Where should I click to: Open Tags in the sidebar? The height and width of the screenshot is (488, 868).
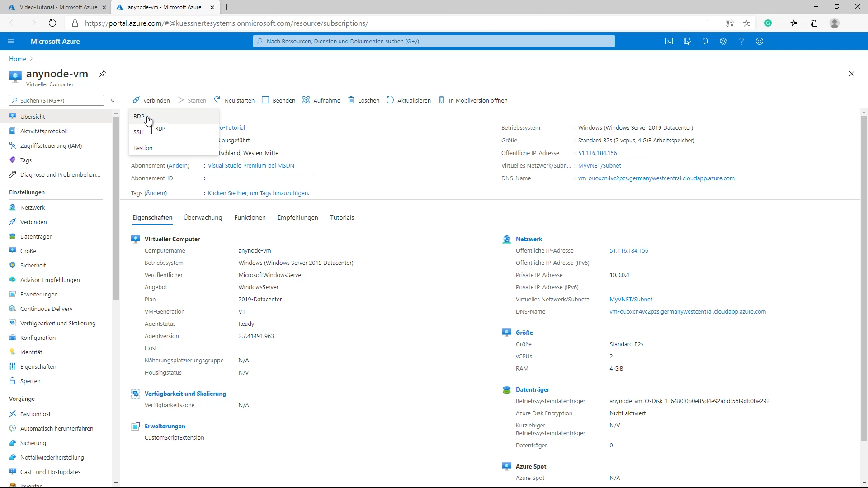(x=56, y=160)
